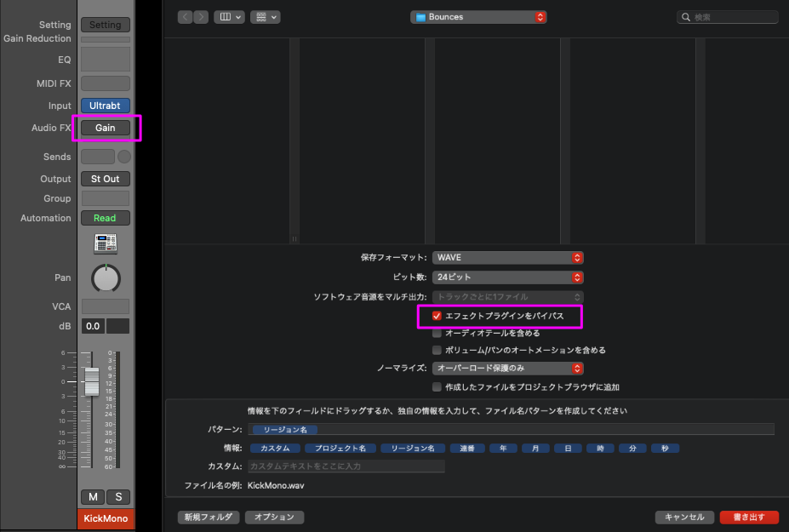Image resolution: width=789 pixels, height=532 pixels.
Task: Expand the ノーマライズ dropdown menu
Action: click(508, 369)
